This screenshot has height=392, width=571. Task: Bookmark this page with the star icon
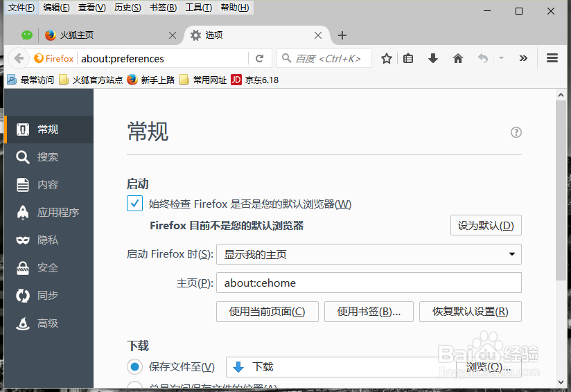click(x=387, y=58)
